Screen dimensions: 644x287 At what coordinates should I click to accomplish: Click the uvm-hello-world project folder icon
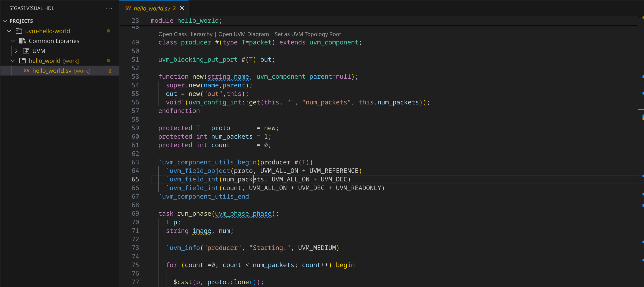tap(19, 31)
